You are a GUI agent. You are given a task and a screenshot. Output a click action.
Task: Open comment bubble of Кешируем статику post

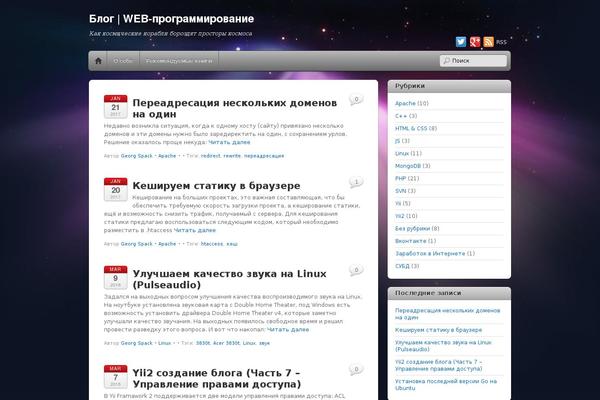pos(356,182)
